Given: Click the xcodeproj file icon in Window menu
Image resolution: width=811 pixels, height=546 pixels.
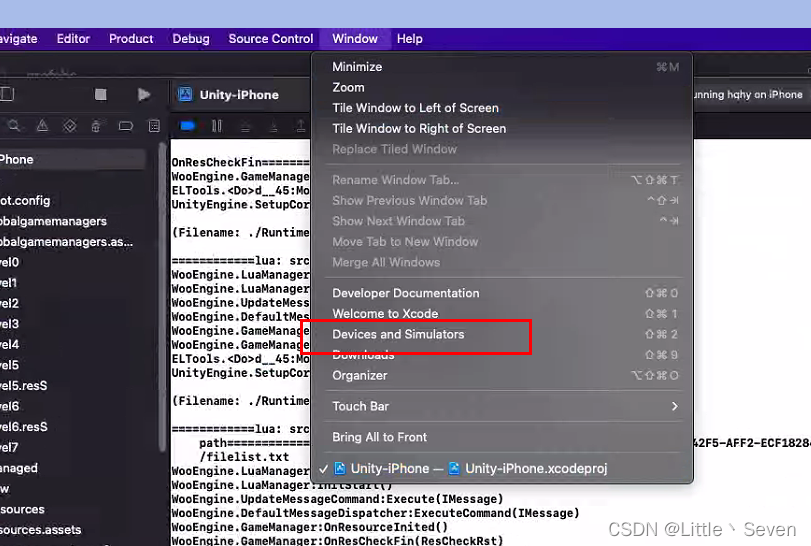Looking at the screenshot, I should pos(454,468).
